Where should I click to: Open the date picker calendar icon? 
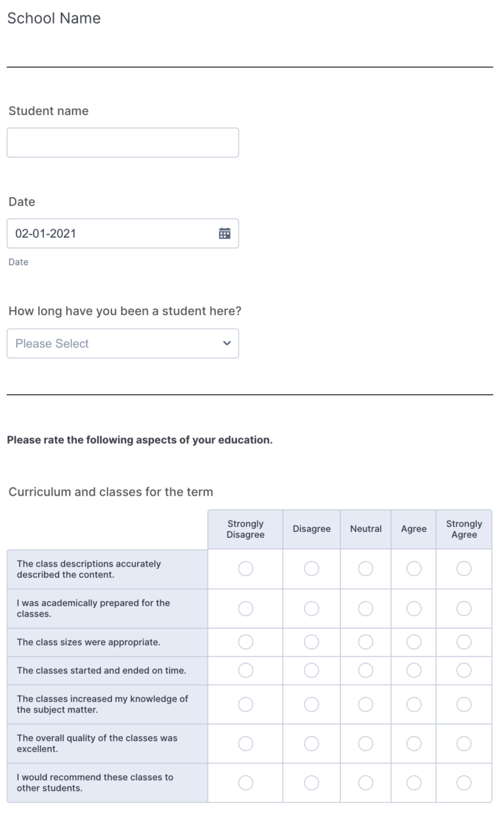pos(225,233)
